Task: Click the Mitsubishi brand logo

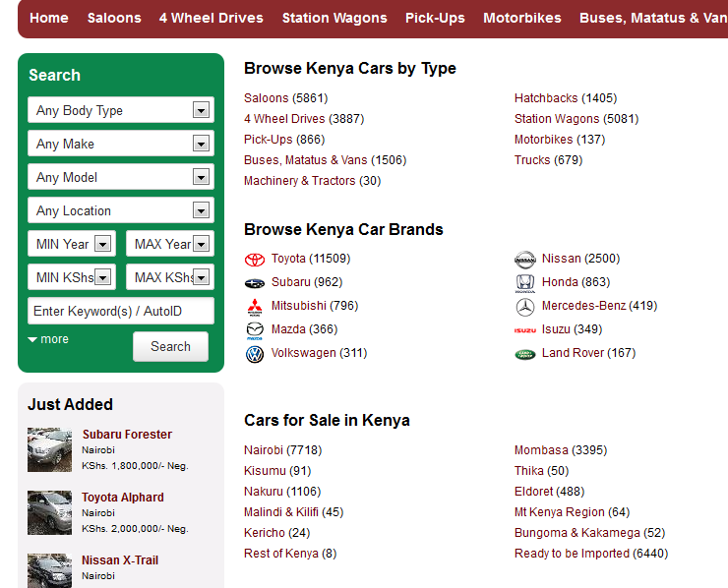Action: [x=255, y=307]
